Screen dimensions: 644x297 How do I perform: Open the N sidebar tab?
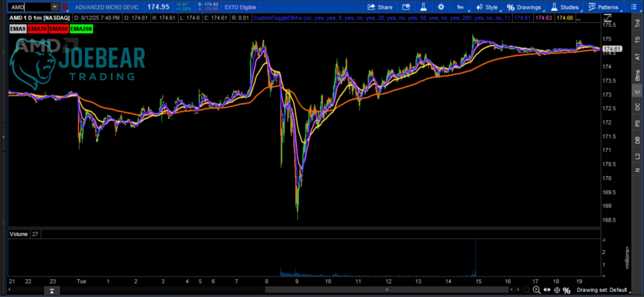coord(638,170)
